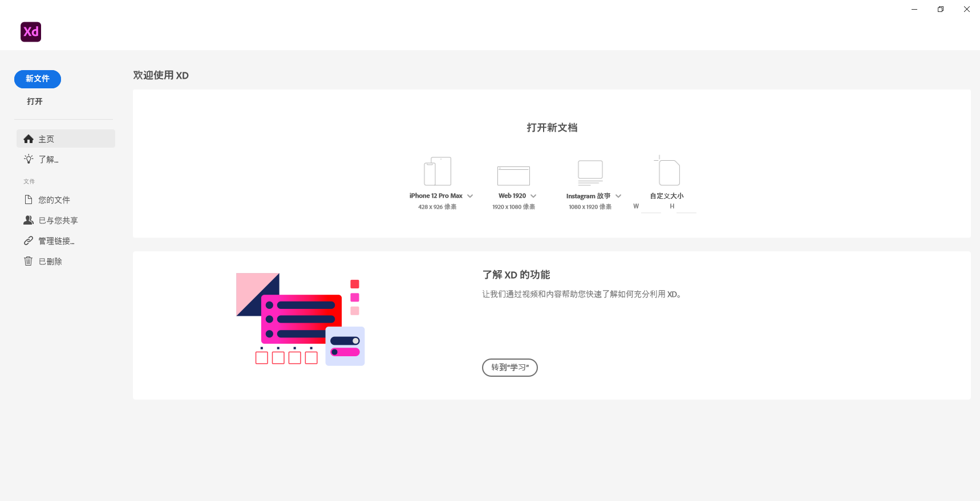Open 您的文件 your files section

(x=54, y=200)
